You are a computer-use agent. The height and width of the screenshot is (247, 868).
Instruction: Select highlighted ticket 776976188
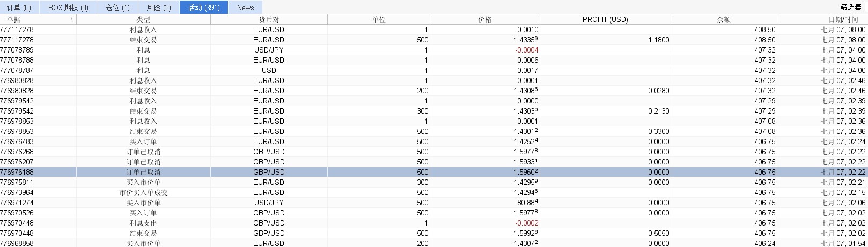click(17, 172)
